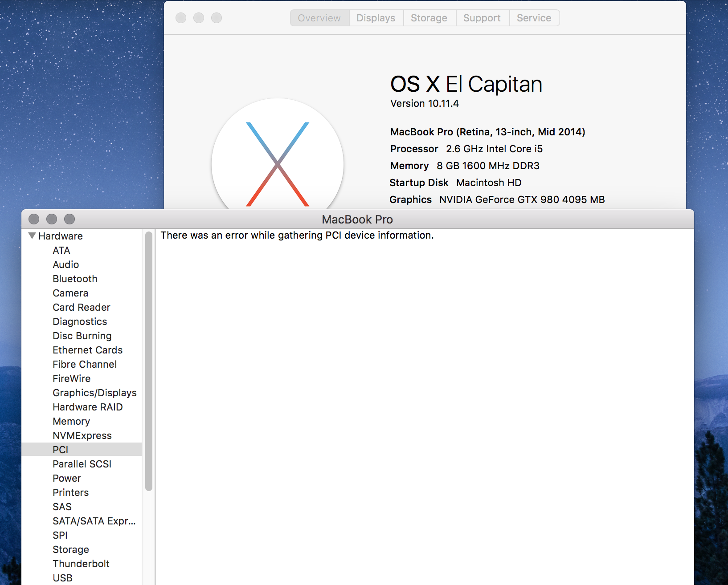Select the highlighted PCI entry
Image resolution: width=728 pixels, height=585 pixels.
(x=82, y=450)
